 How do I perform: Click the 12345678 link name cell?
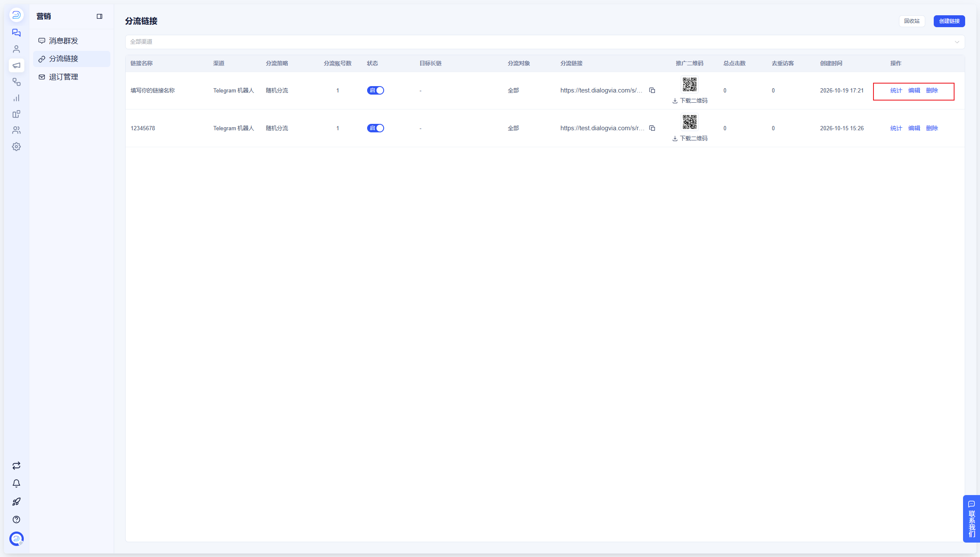coord(143,128)
